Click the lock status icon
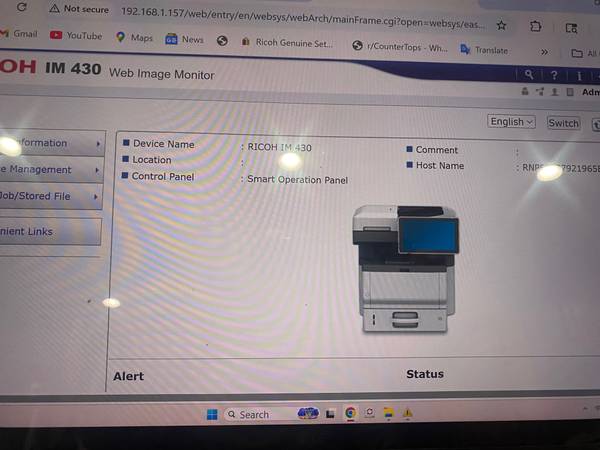 [x=525, y=91]
